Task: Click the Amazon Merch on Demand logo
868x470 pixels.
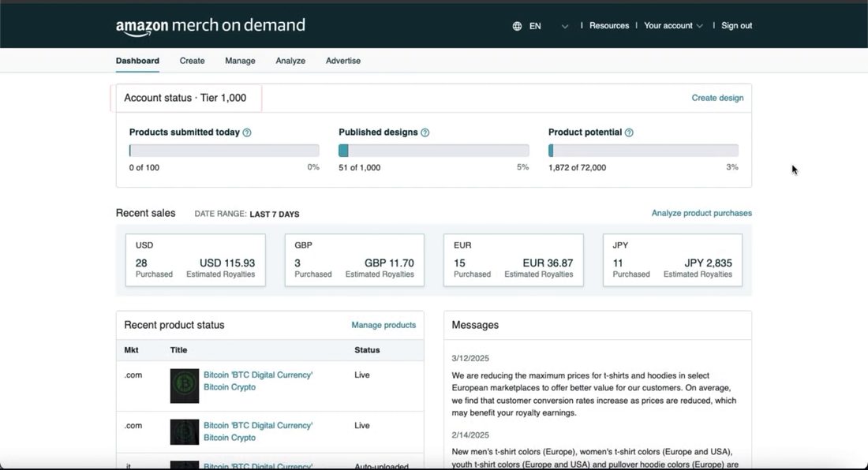Action: pos(211,26)
